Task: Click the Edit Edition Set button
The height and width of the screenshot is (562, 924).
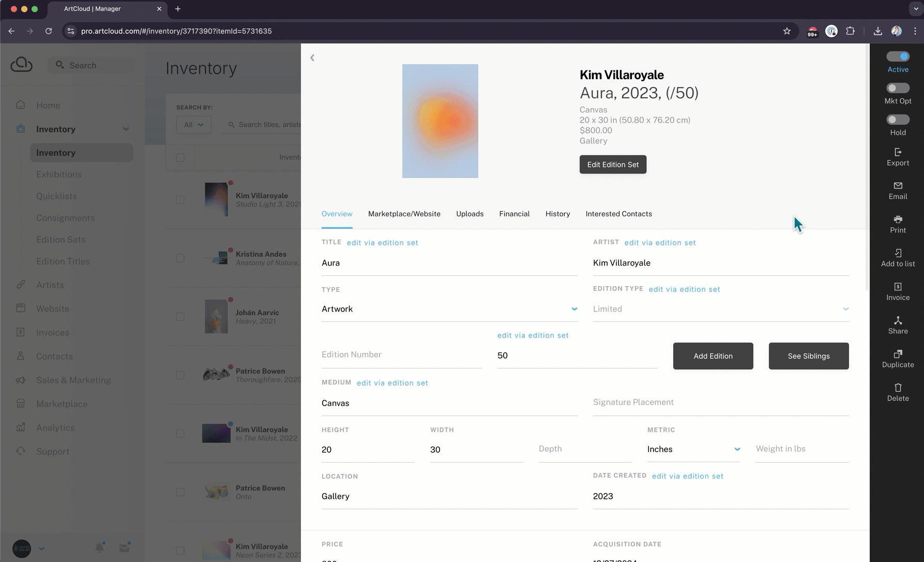Action: [613, 165]
